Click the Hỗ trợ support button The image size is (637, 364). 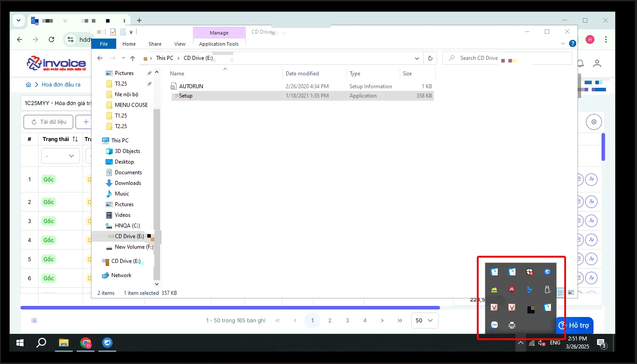point(575,325)
